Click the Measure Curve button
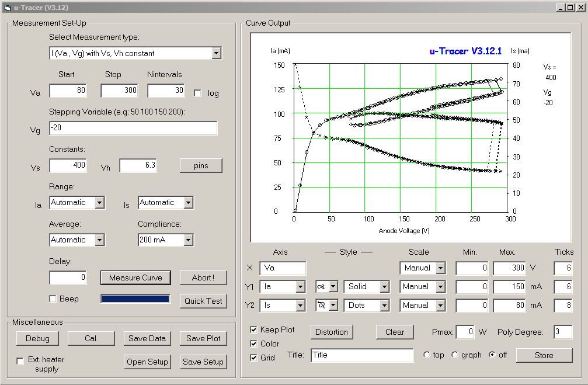 point(135,278)
